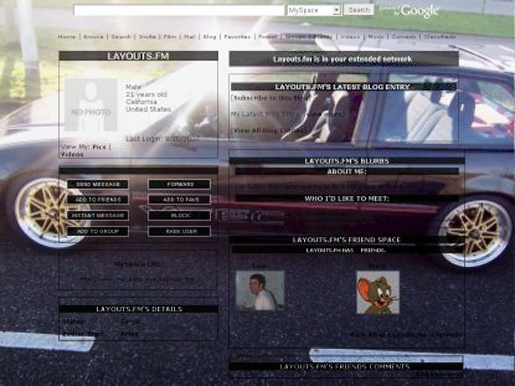The height and width of the screenshot is (386, 515).
Task: Click the Rank User button
Action: click(179, 231)
